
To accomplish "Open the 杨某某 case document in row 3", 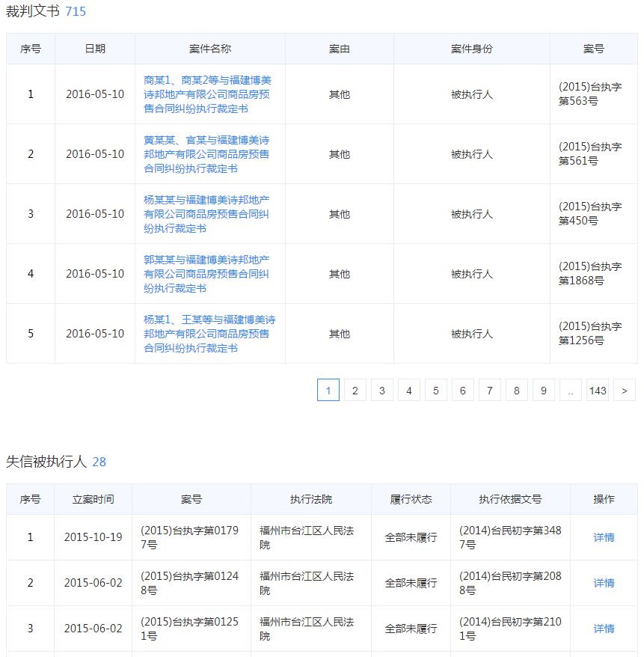I will point(211,213).
